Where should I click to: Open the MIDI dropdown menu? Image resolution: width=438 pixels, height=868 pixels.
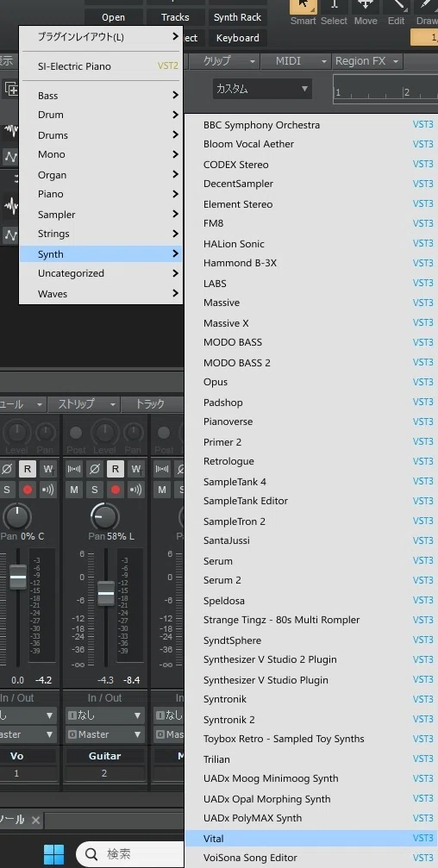[295, 61]
